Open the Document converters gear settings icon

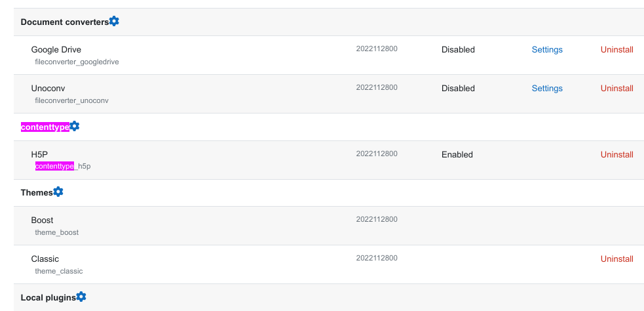114,21
